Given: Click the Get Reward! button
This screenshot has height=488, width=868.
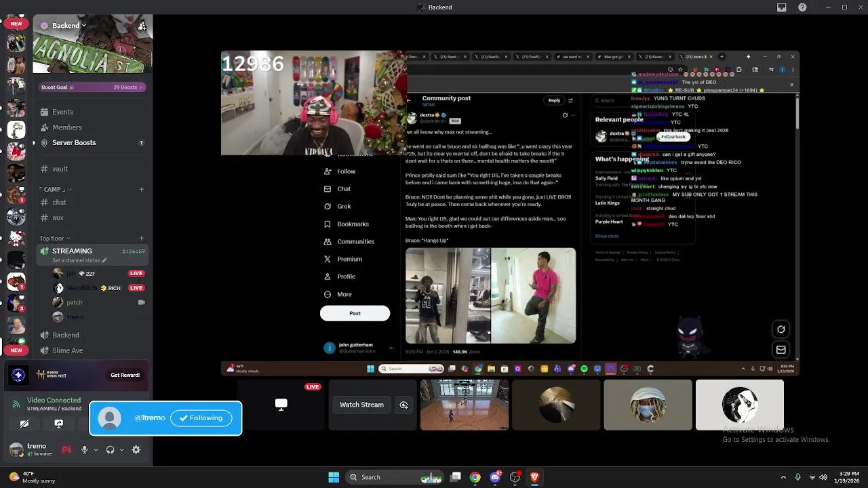Looking at the screenshot, I should [125, 375].
